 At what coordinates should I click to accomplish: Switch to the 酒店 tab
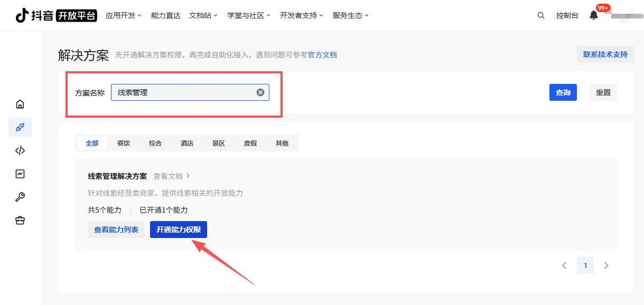coord(187,143)
